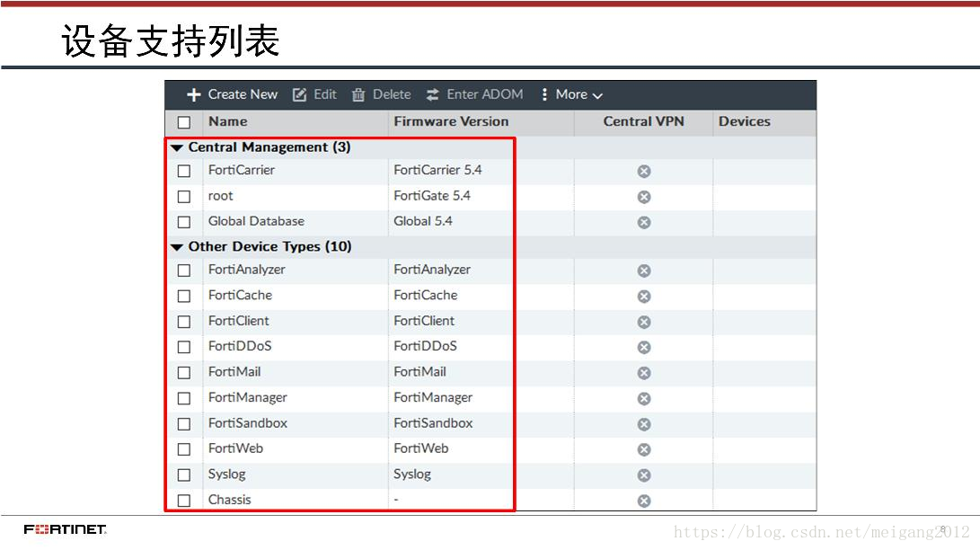Collapse the Other Device Types (10) group
Image resolution: width=980 pixels, height=550 pixels.
[x=177, y=247]
